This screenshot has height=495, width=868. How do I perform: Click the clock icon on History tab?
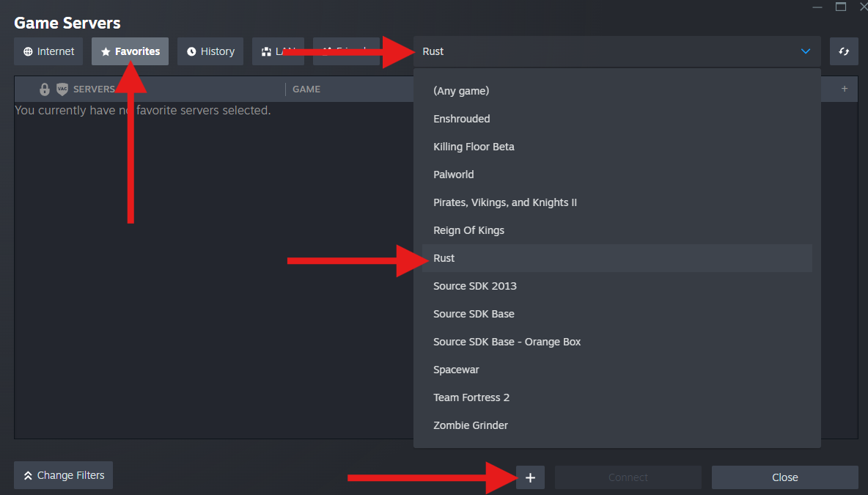point(192,51)
